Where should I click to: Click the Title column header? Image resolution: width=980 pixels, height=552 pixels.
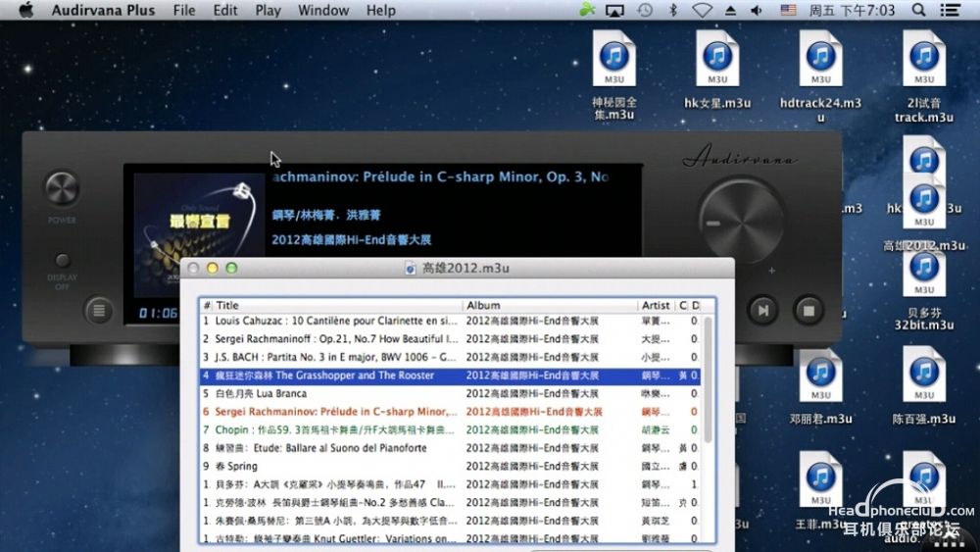coord(337,305)
